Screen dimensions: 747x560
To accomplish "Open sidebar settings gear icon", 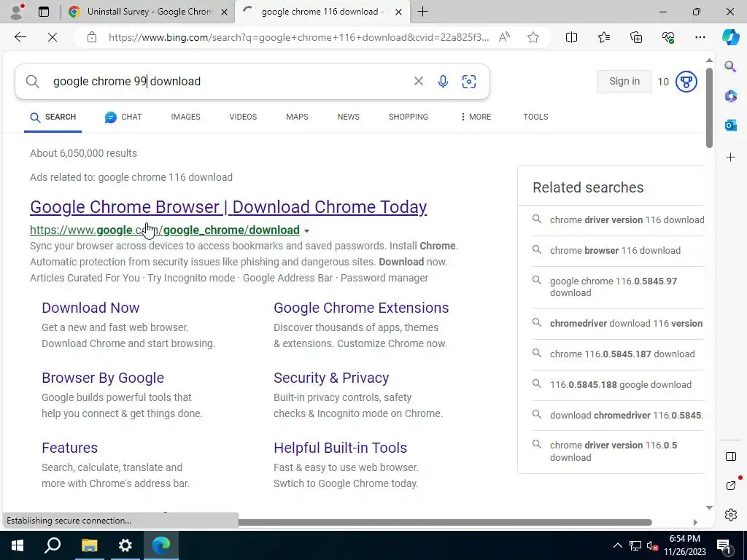I will tap(731, 515).
